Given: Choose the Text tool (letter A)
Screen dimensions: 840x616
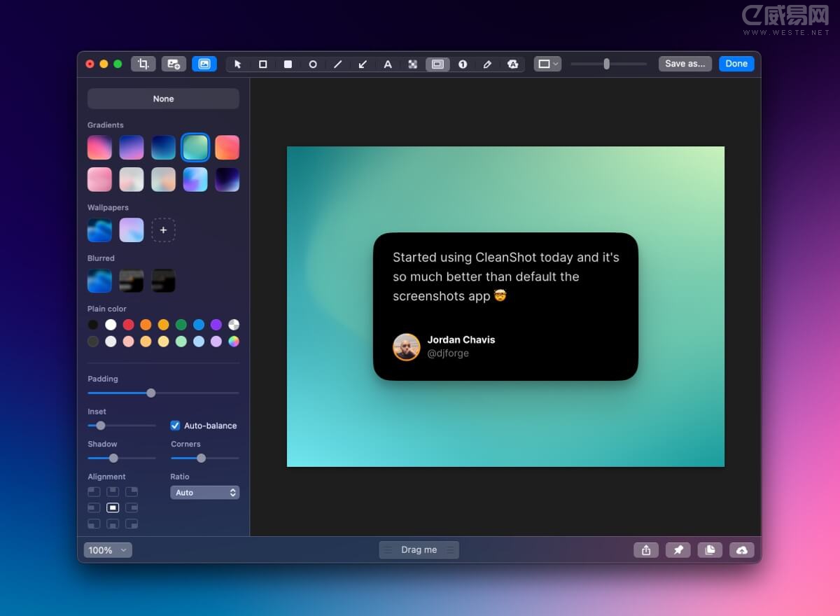Looking at the screenshot, I should (x=388, y=64).
